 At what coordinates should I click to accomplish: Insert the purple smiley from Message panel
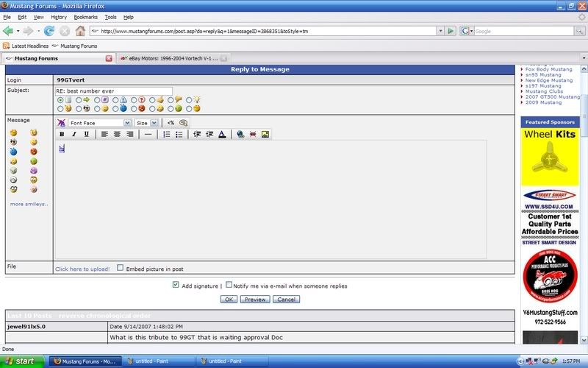click(34, 171)
